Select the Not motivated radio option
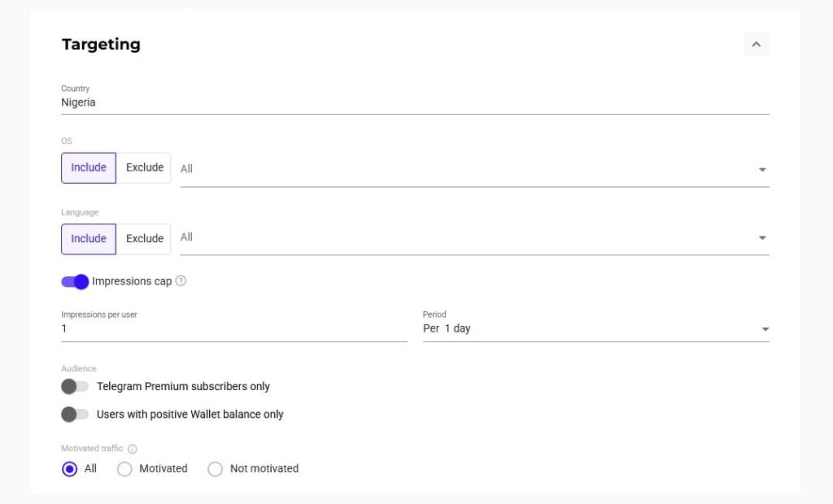 (x=215, y=469)
